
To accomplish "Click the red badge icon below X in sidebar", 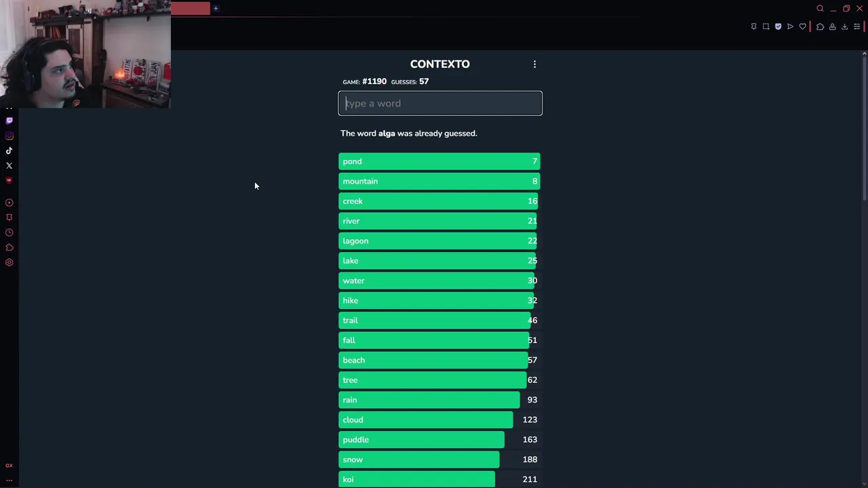I will [9, 180].
